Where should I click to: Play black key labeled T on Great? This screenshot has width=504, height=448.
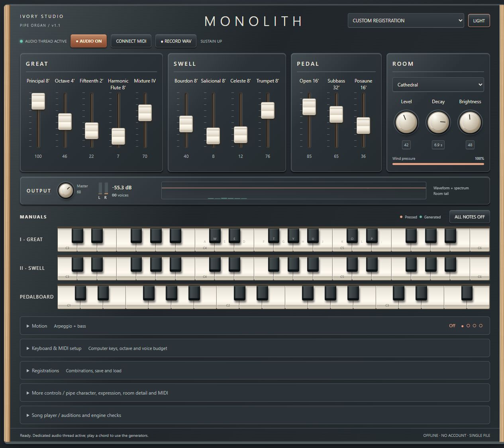pyautogui.click(x=274, y=235)
